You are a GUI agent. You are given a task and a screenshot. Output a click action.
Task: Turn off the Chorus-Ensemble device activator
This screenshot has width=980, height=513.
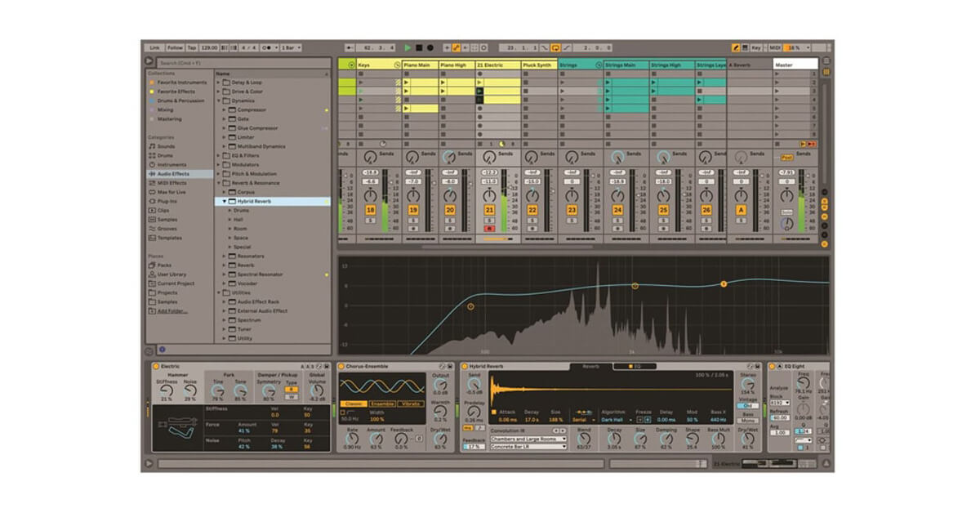341,366
